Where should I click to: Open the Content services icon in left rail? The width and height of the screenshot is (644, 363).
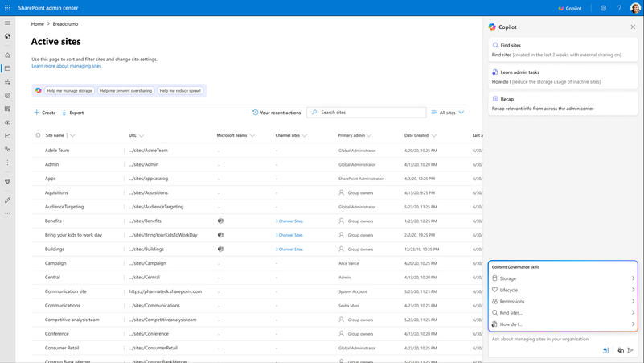(7, 109)
